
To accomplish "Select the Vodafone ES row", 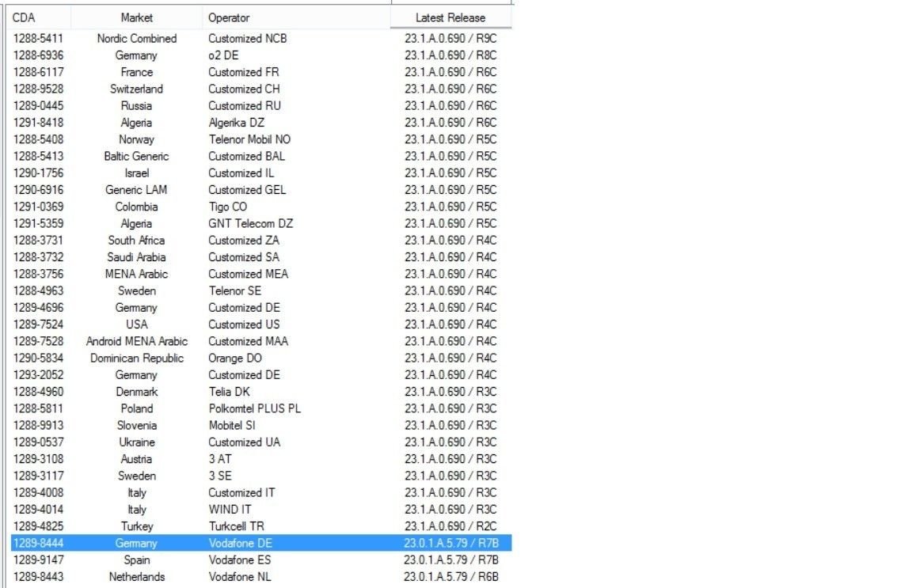I will point(261,560).
